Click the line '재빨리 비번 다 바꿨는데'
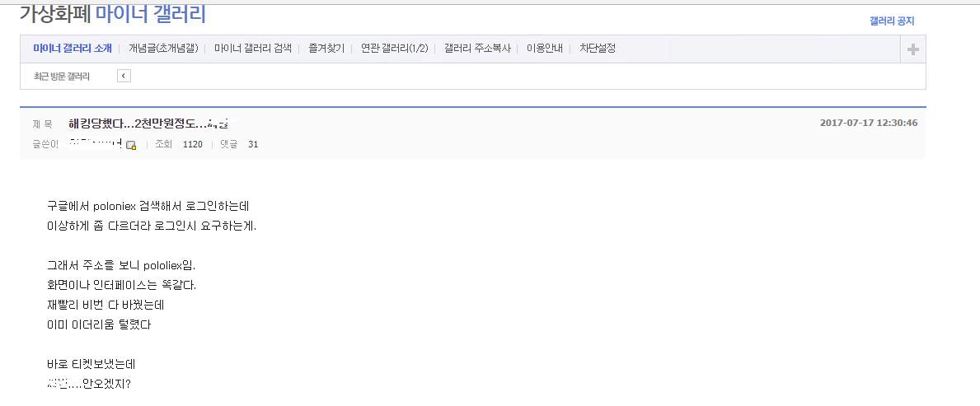 (x=106, y=306)
